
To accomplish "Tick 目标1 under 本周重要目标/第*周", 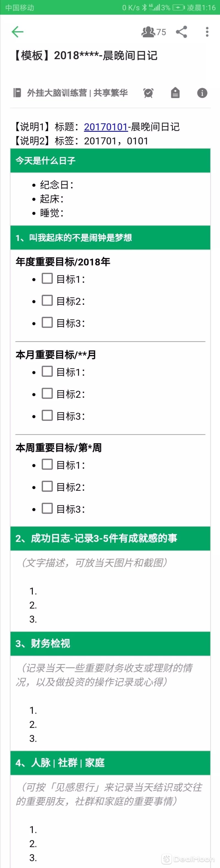I will [47, 465].
